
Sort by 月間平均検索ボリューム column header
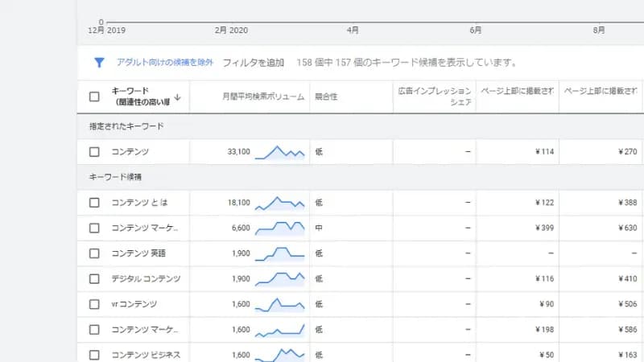[x=263, y=97]
